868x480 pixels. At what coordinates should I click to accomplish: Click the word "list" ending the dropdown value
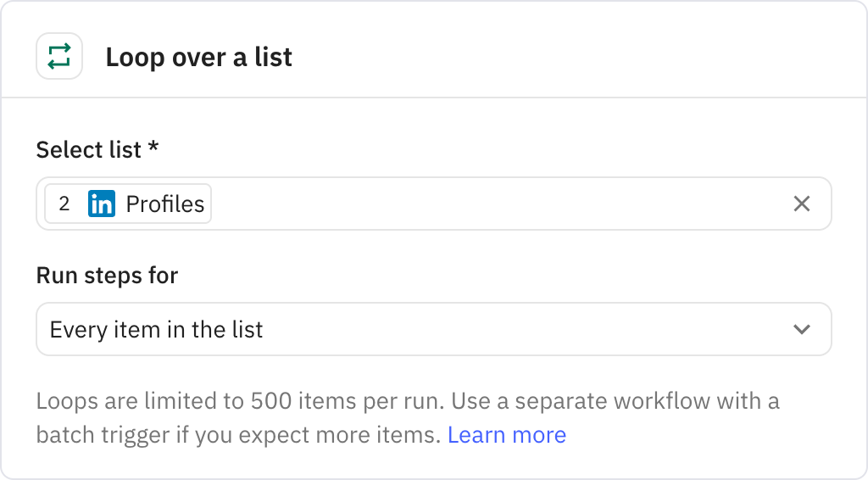(248, 329)
